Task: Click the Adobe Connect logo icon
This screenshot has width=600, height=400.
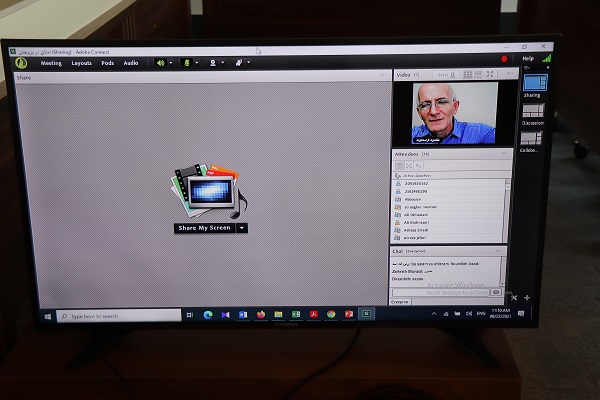Action: [21, 62]
